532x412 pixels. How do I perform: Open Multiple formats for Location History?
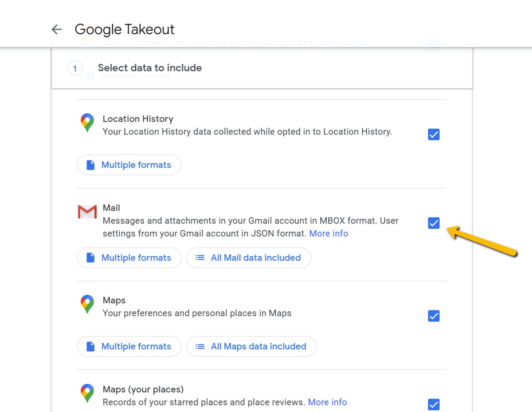click(129, 165)
